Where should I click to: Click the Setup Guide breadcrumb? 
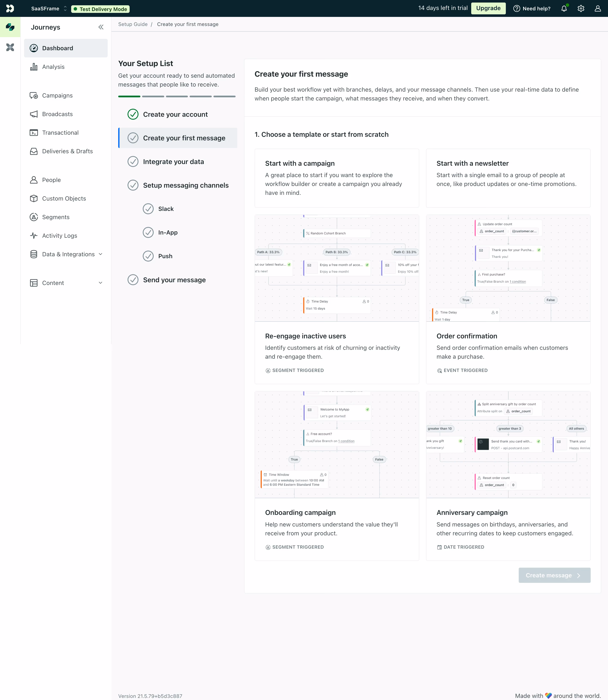click(x=133, y=24)
